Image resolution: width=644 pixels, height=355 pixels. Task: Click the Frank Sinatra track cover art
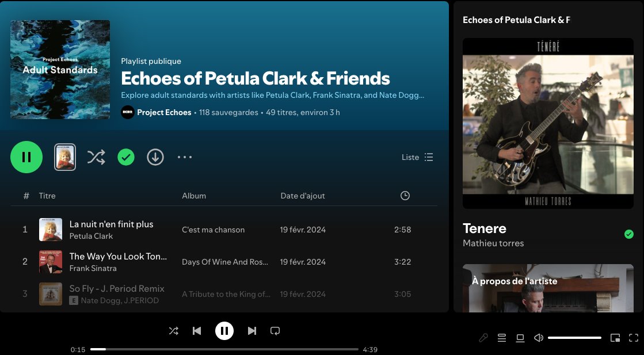(x=51, y=262)
